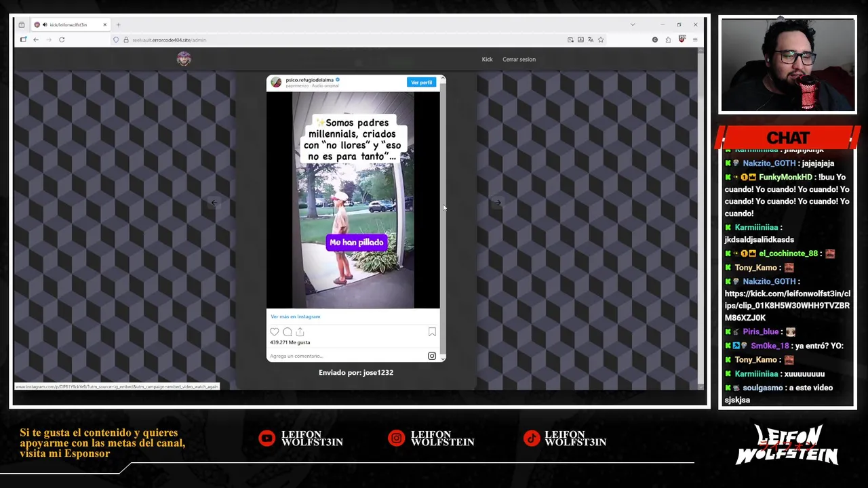This screenshot has width=868, height=488.
Task: Select the kick/leifonwolfst3in browser tab
Action: (x=71, y=25)
